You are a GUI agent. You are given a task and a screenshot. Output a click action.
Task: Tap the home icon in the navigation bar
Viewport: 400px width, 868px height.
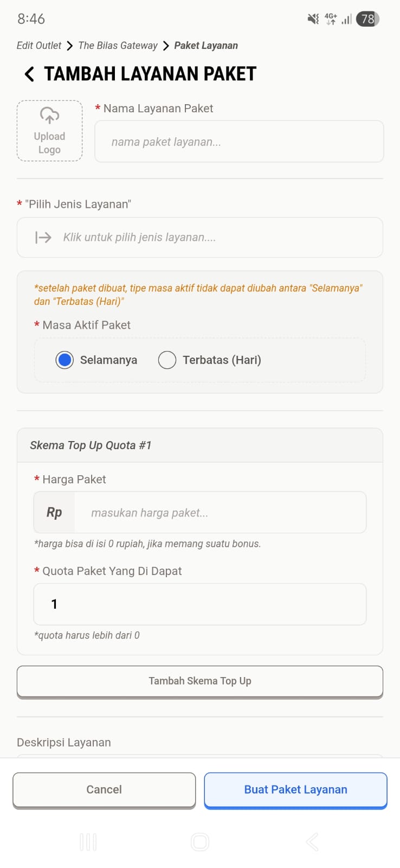200,842
